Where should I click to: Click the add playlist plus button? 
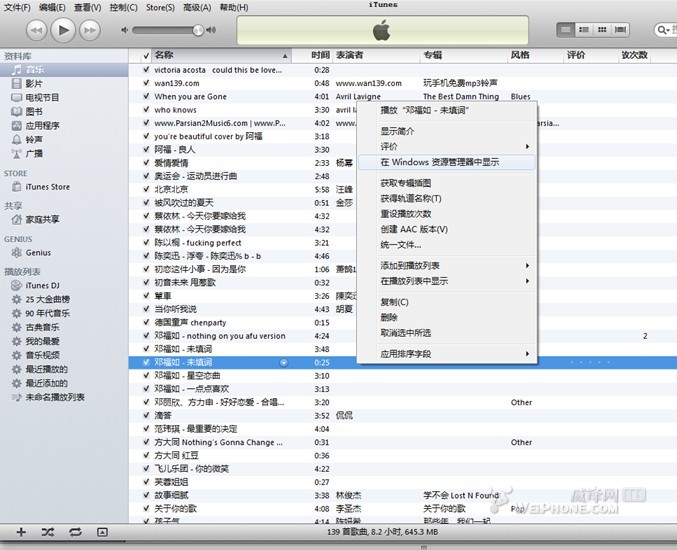pyautogui.click(x=21, y=532)
